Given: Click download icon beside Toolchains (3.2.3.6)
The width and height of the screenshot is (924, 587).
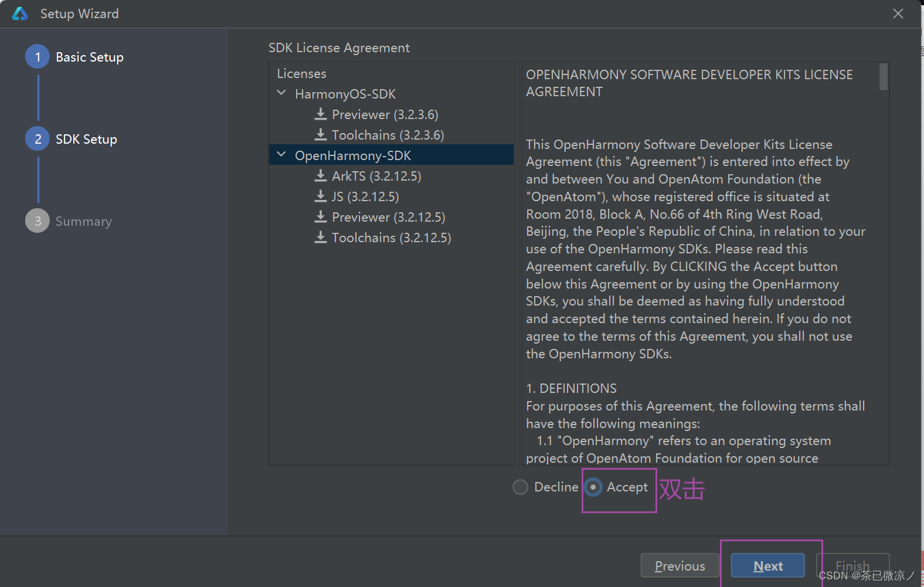Looking at the screenshot, I should 321,134.
